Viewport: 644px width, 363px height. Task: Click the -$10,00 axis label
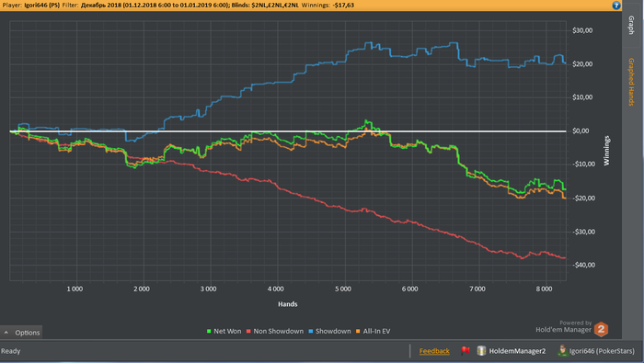tap(583, 164)
